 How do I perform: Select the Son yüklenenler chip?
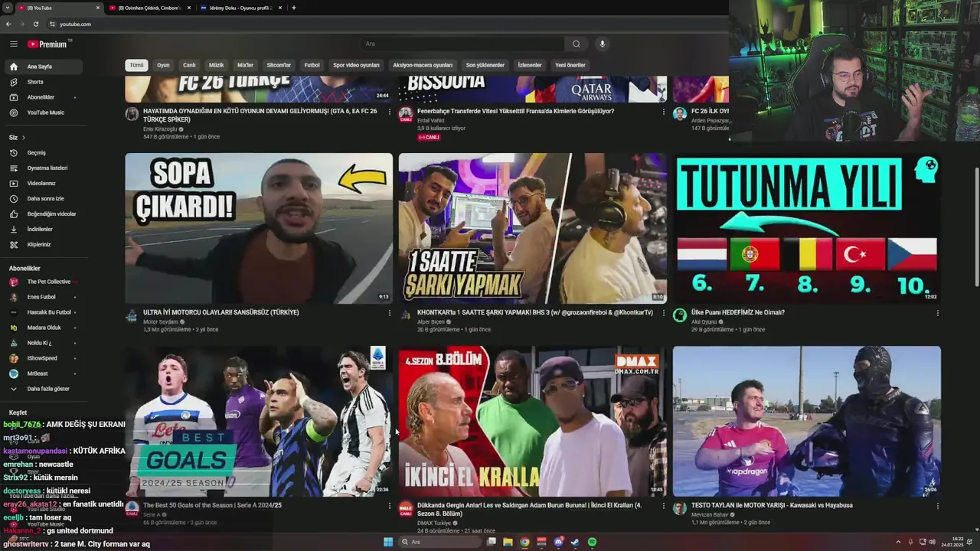pos(485,65)
